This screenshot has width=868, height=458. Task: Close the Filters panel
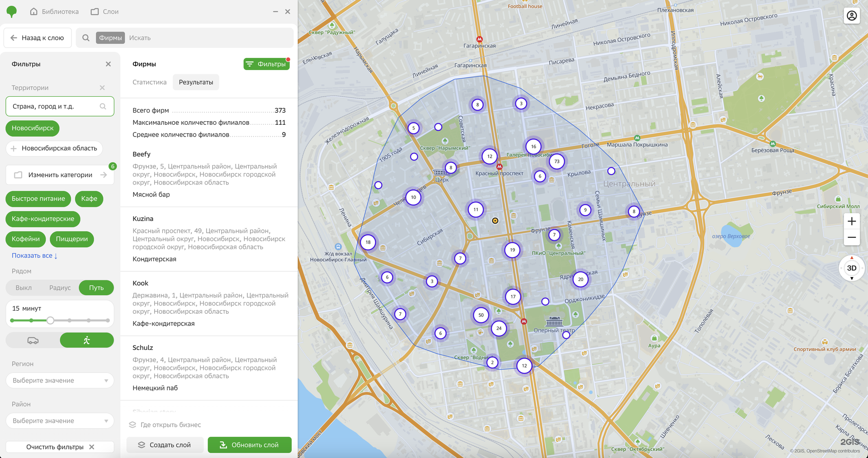[x=108, y=64]
